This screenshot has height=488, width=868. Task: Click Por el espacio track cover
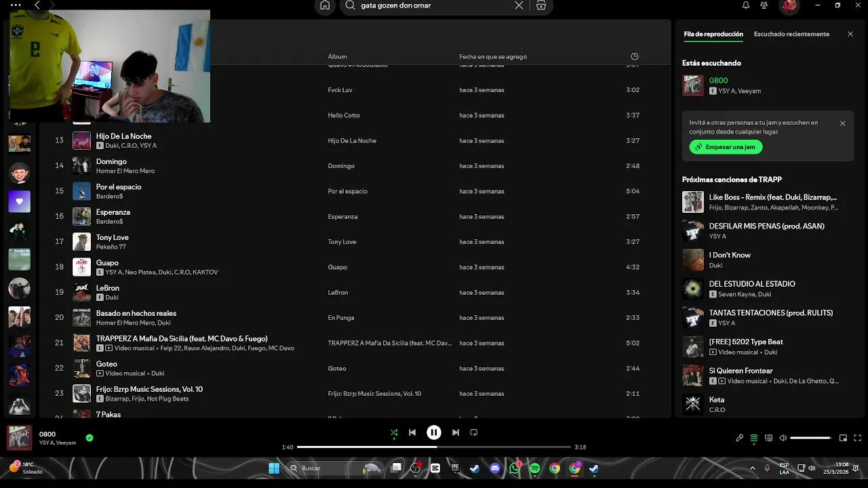point(81,191)
